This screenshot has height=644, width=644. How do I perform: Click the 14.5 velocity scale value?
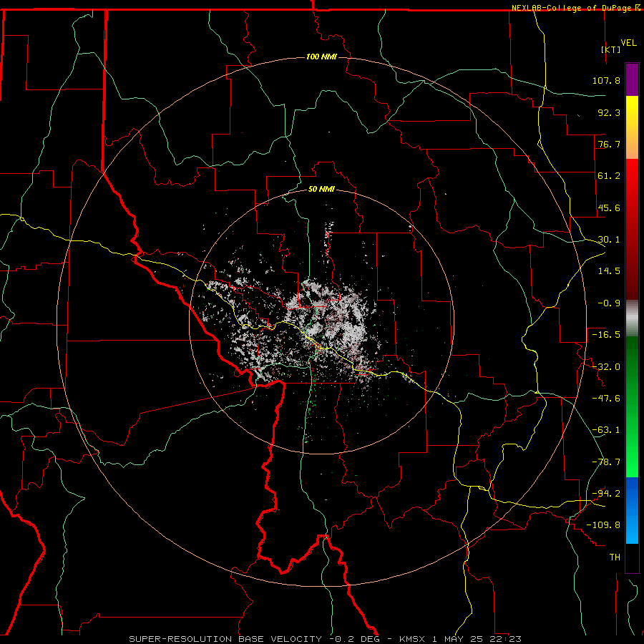609,271
